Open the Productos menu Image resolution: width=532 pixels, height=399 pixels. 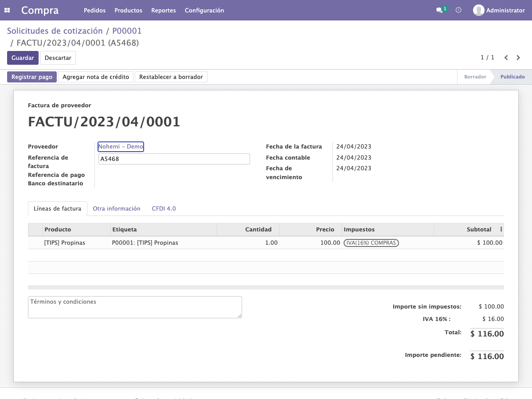point(128,10)
